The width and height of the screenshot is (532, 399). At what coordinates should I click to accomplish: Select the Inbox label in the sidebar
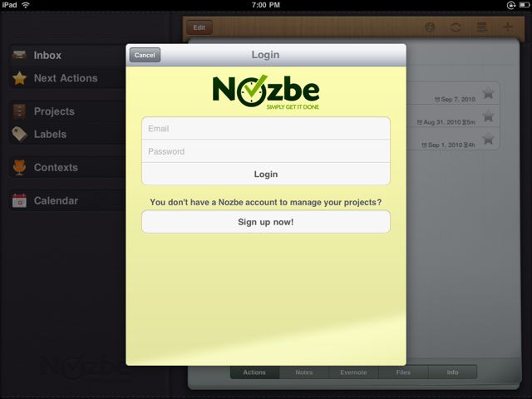pos(47,56)
